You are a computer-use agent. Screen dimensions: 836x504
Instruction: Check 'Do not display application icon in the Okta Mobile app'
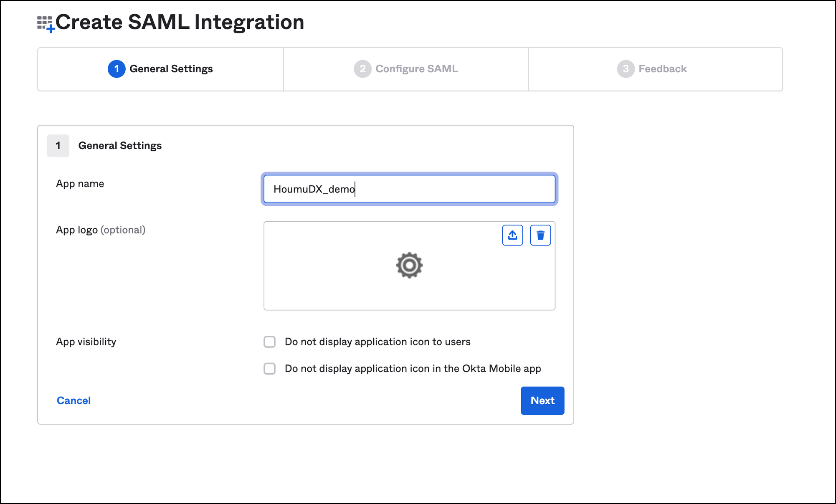coord(270,369)
